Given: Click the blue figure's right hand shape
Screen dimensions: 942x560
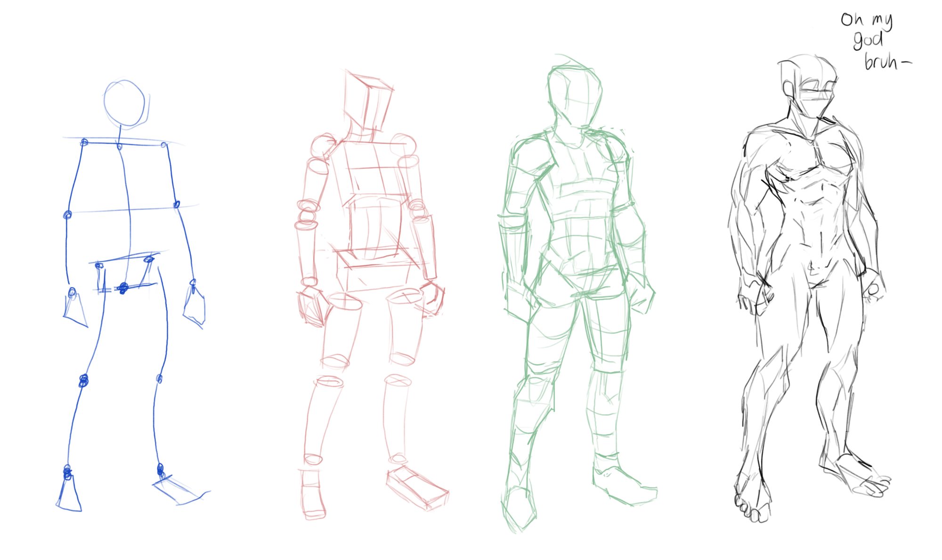Looking at the screenshot, I should pyautogui.click(x=195, y=308).
